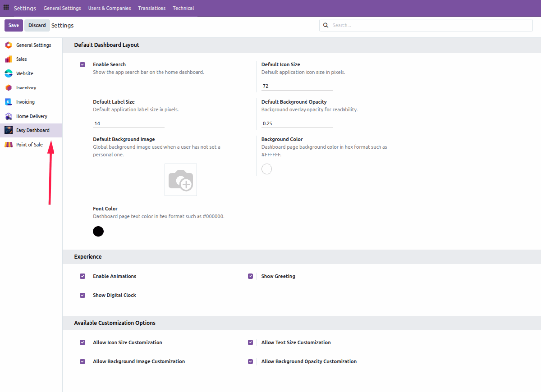541x392 pixels.
Task: Click the Experience section heading
Action: pos(88,257)
